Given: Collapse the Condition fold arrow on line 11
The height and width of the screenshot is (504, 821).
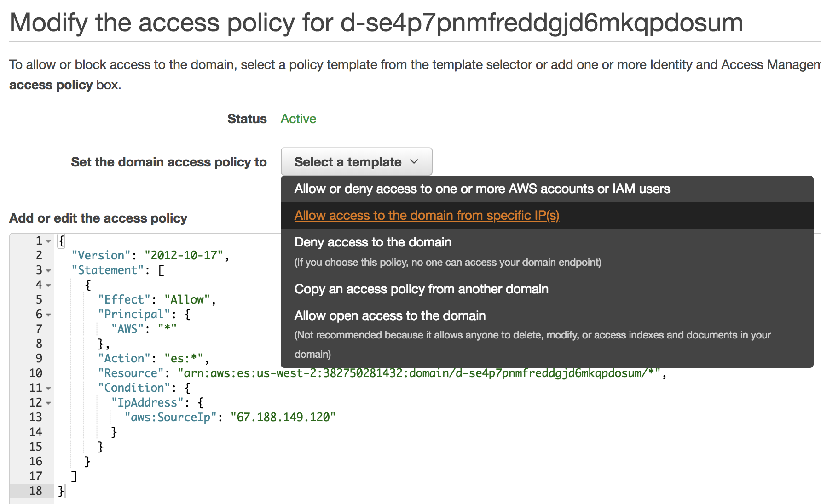Looking at the screenshot, I should 48,389.
